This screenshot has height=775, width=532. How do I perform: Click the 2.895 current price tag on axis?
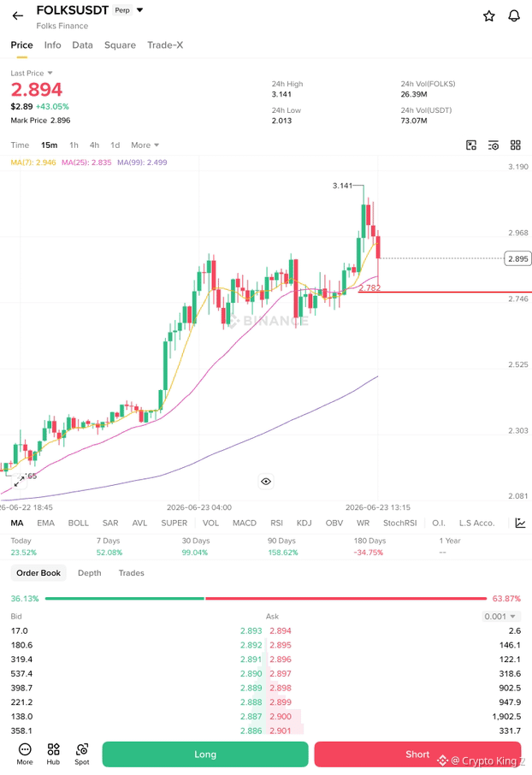coord(517,258)
